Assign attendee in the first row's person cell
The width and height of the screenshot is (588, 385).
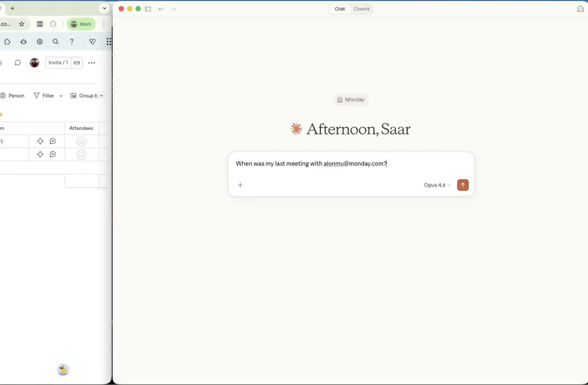tap(82, 142)
